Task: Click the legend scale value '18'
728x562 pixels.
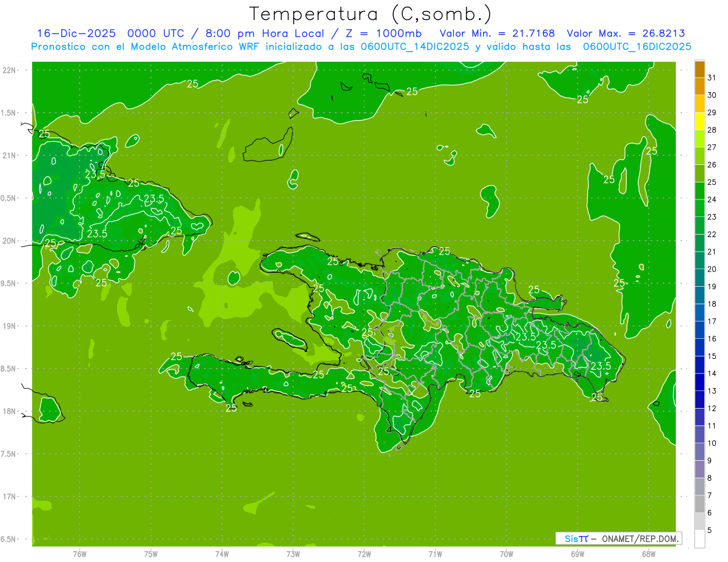Action: click(712, 304)
